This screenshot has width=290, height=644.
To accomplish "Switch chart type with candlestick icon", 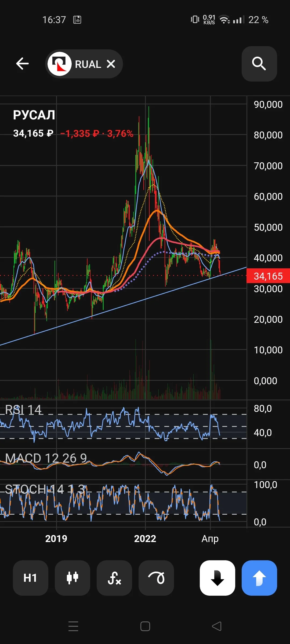I will click(73, 578).
